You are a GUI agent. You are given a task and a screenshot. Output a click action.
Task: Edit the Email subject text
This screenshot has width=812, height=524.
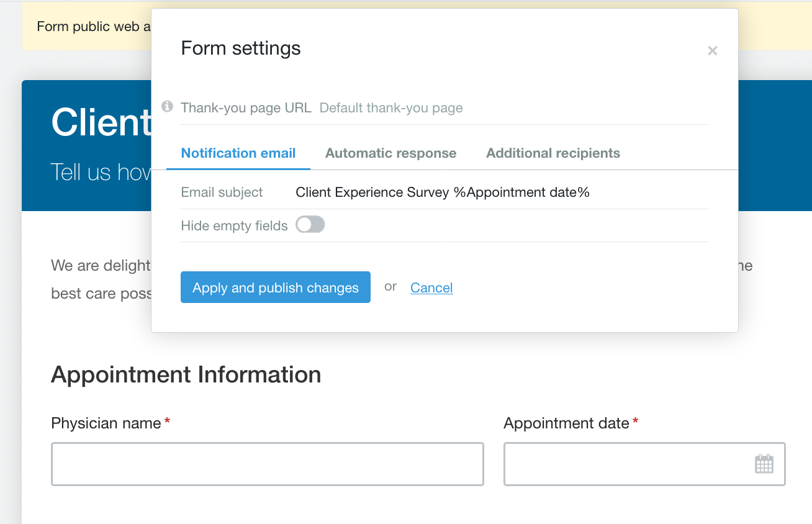coord(442,192)
